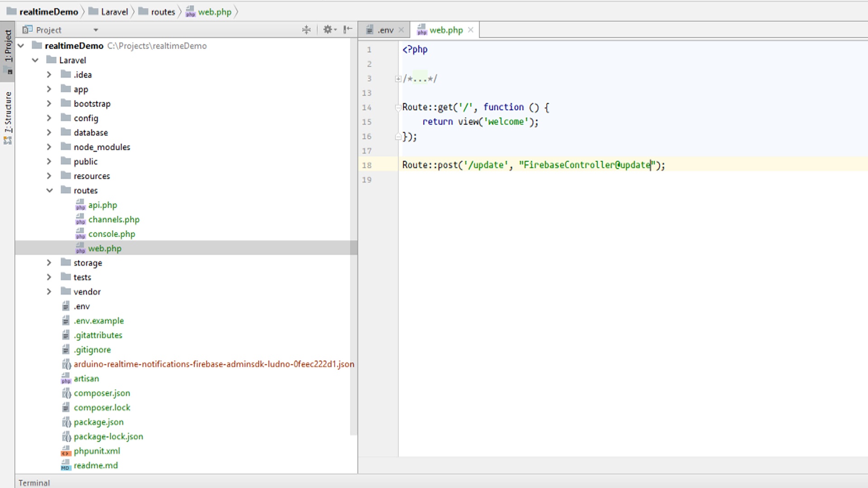Expand the config folder arrow
Viewport: 868px width, 488px height.
tap(49, 118)
